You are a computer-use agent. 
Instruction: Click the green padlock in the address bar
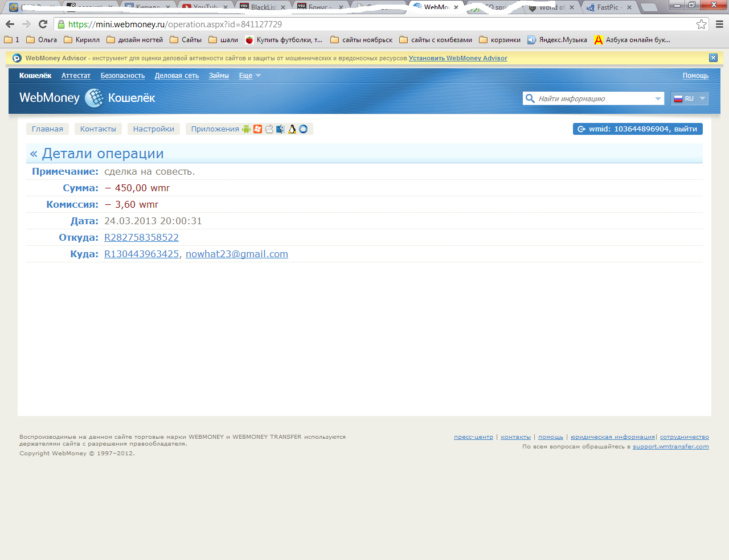tap(61, 24)
